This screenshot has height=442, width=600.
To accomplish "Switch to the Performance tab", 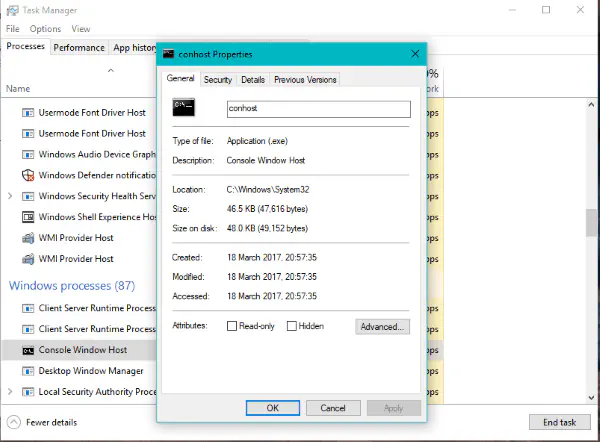I will click(79, 47).
